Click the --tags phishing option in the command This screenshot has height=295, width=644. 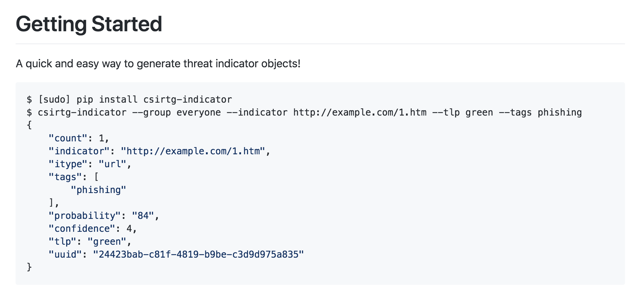[541, 112]
